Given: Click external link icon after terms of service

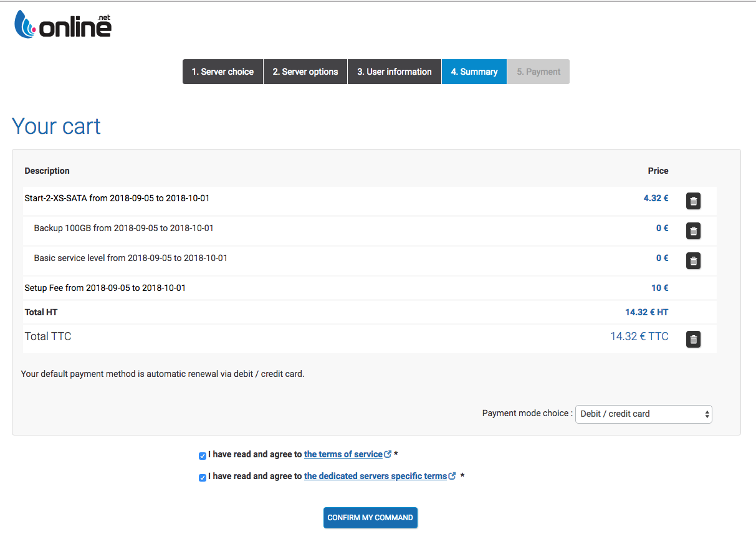Looking at the screenshot, I should pos(388,454).
